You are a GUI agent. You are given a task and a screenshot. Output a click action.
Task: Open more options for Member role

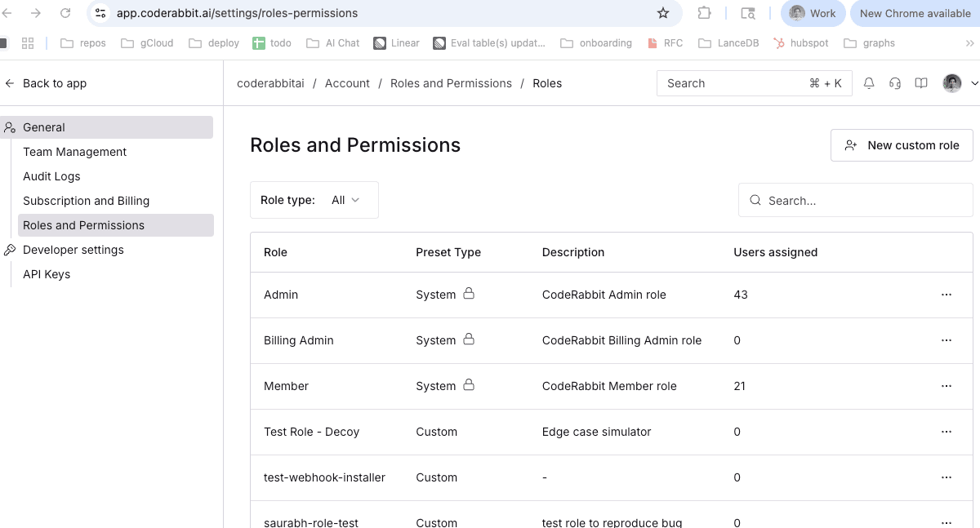tap(947, 386)
